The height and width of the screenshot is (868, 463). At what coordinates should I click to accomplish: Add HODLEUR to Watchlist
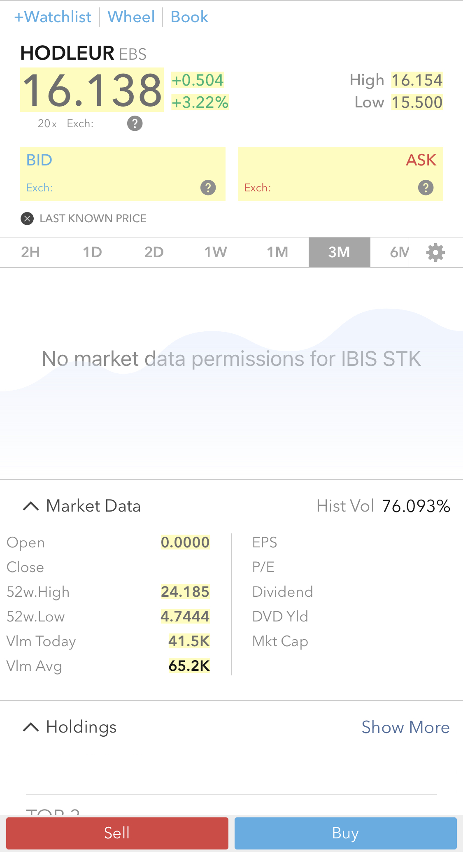(x=53, y=17)
